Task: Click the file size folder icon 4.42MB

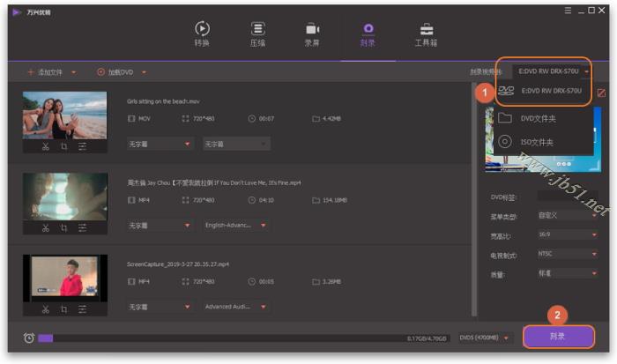Action: [316, 118]
